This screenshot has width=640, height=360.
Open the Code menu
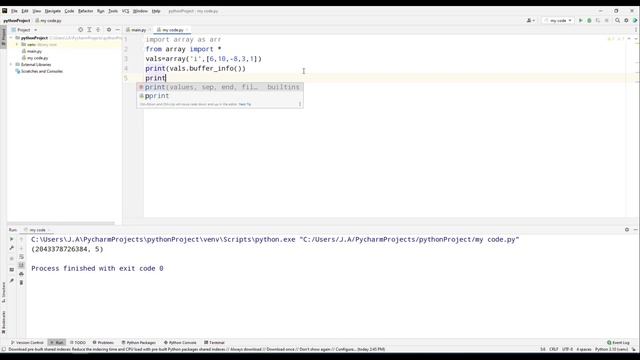(69, 11)
